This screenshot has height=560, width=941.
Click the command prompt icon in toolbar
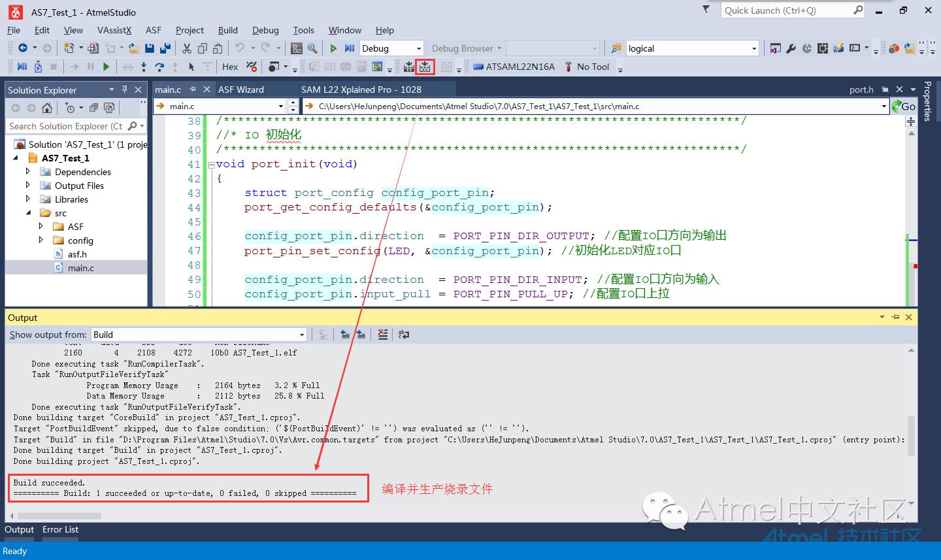coord(855,48)
